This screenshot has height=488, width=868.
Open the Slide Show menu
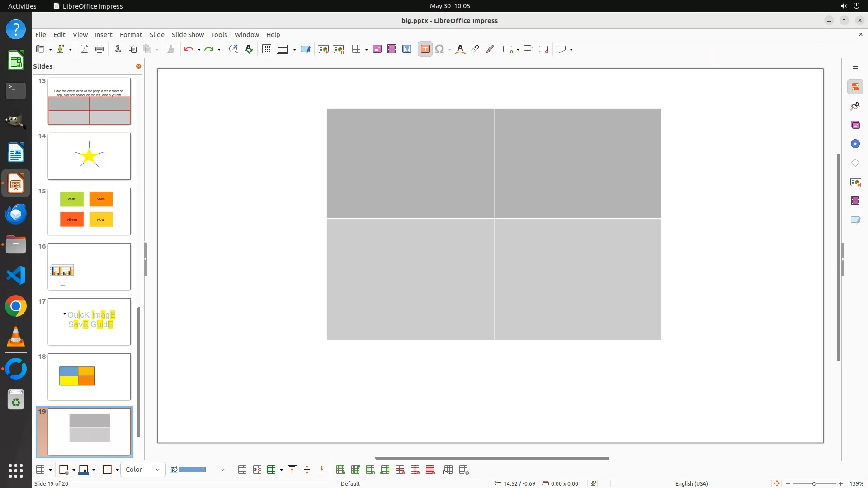(188, 35)
